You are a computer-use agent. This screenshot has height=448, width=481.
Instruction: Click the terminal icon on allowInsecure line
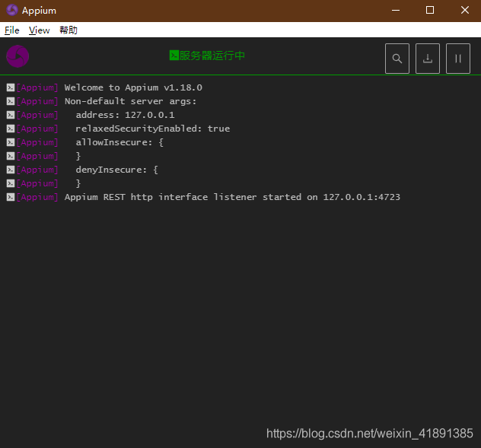tap(11, 142)
